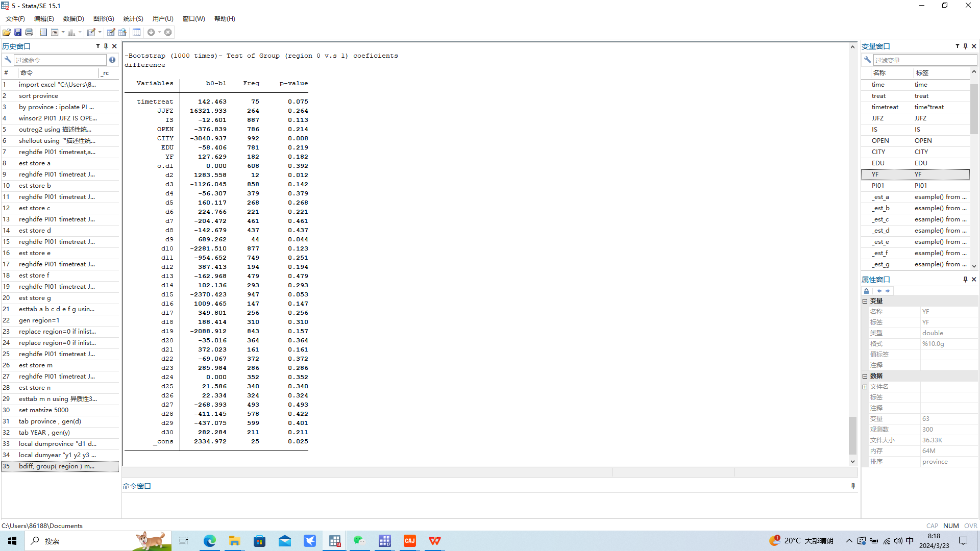
Task: Toggle the pin on 命令窗口
Action: (853, 486)
